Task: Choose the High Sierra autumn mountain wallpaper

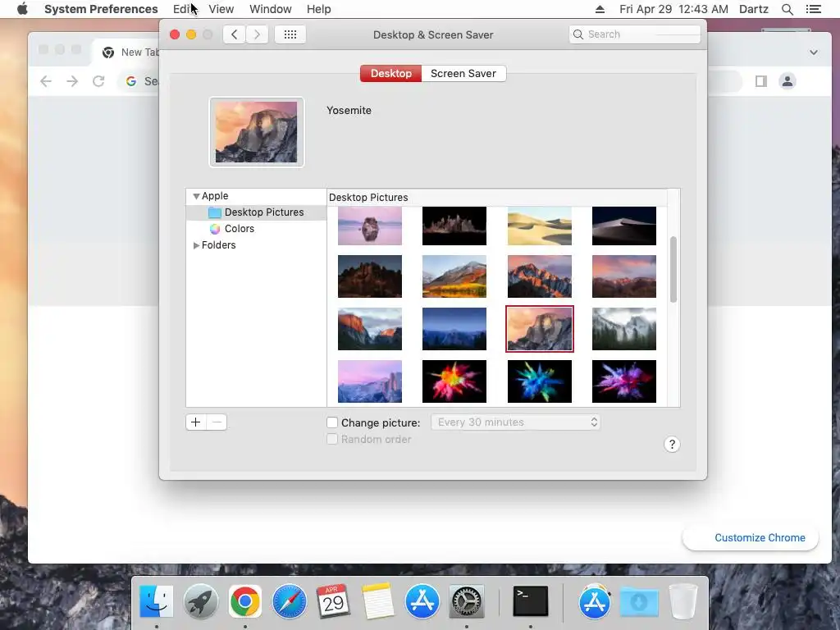Action: [x=454, y=276]
